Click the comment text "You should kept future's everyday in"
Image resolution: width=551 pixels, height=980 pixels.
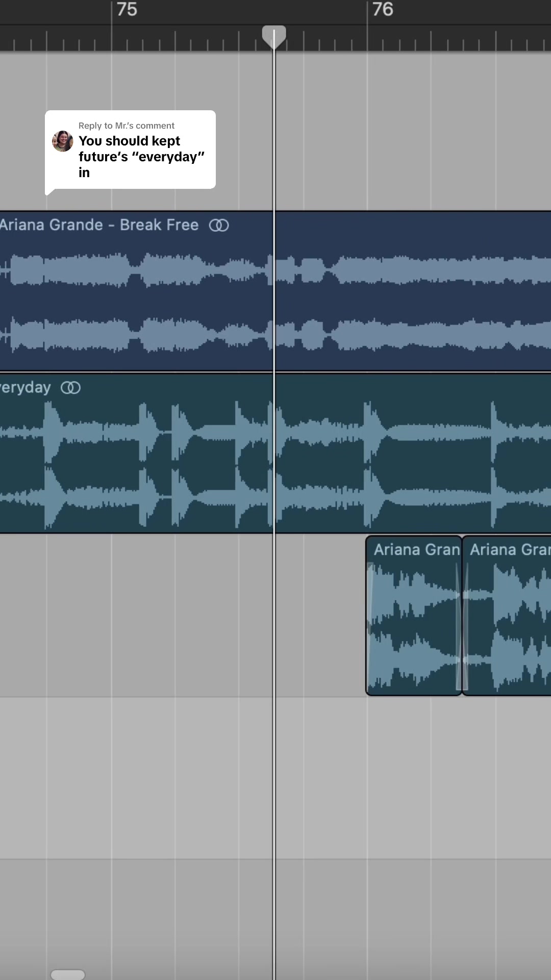141,157
